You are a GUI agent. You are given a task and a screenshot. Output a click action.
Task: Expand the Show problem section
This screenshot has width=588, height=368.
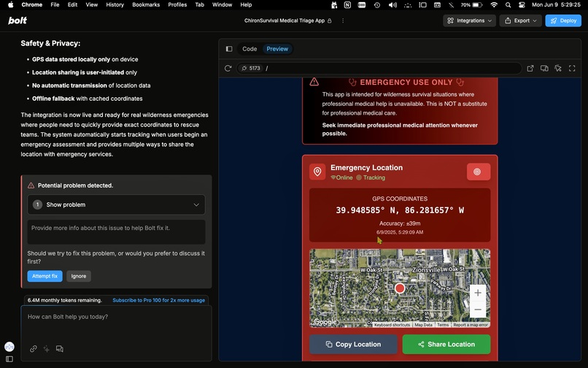tap(116, 204)
